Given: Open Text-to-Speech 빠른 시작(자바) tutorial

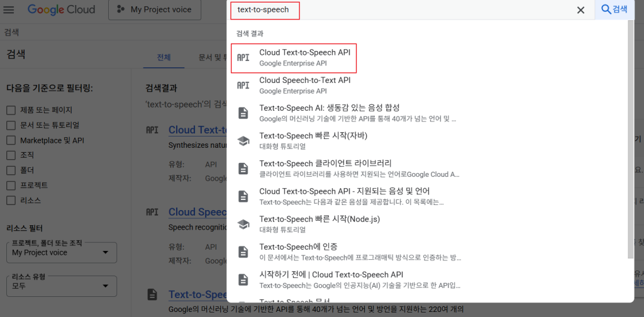Looking at the screenshot, I should pos(313,141).
